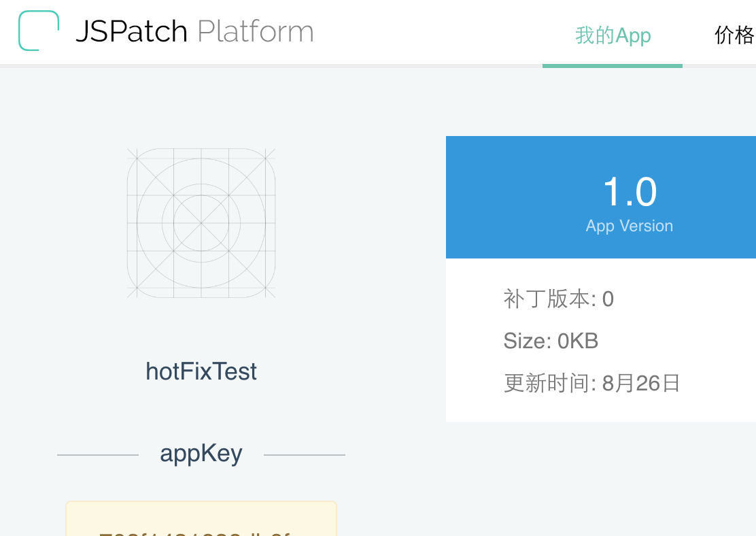This screenshot has height=536, width=756.
Task: Click the divider line left of appKey
Action: (x=98, y=454)
